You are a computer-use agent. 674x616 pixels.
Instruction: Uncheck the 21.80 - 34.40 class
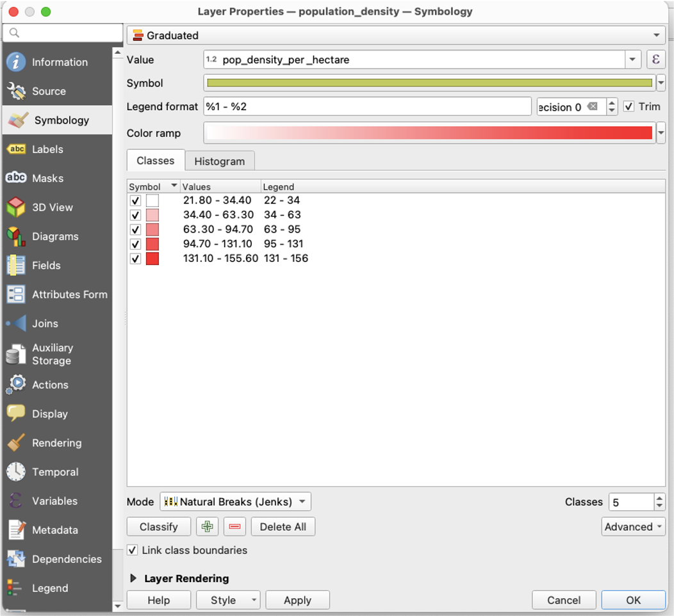tap(135, 200)
